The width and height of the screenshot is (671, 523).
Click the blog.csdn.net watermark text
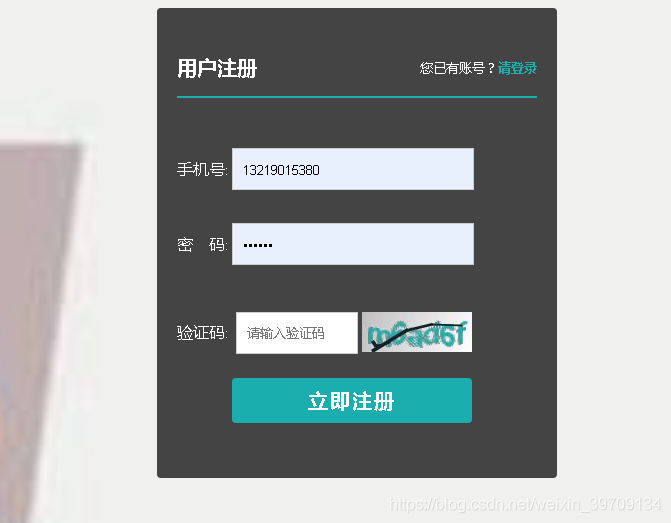point(526,505)
